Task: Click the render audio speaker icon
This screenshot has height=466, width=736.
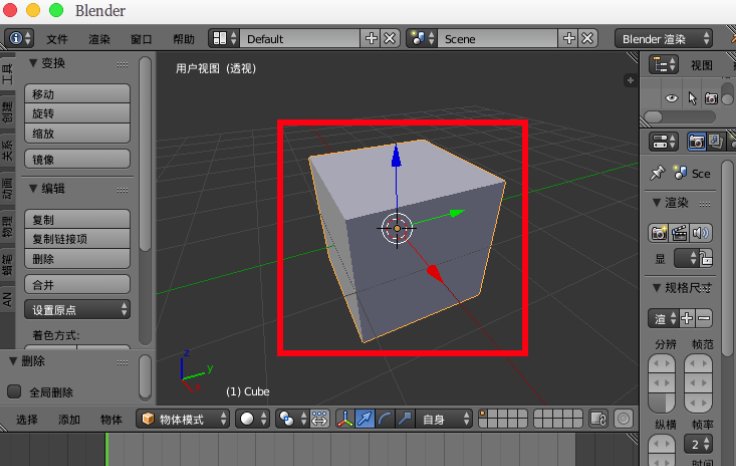Action: pyautogui.click(x=699, y=233)
